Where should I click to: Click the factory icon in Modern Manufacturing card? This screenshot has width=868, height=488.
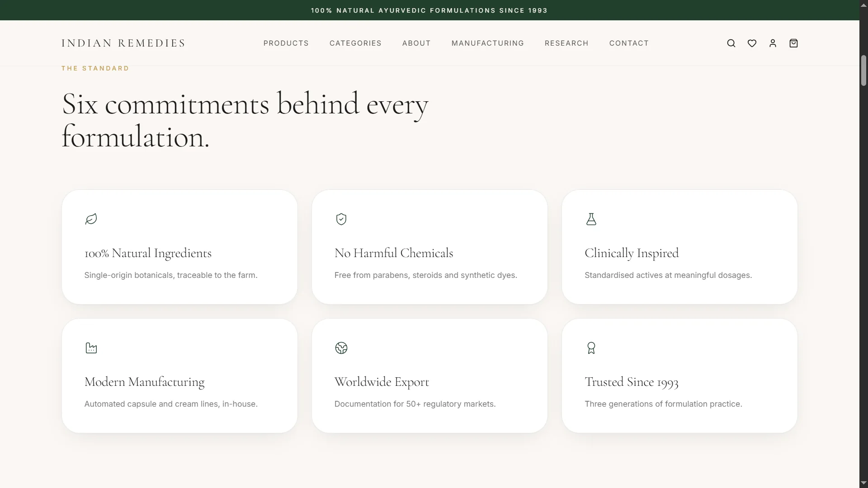91,348
